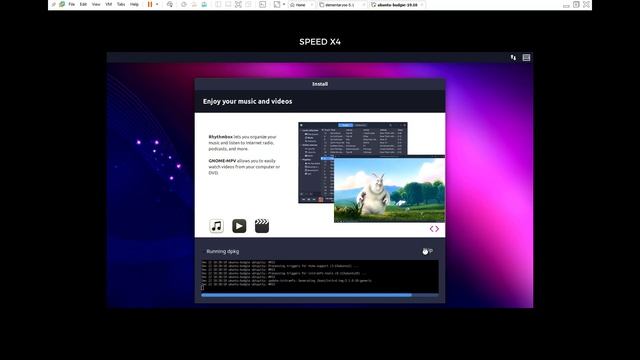The image size is (640, 360).
Task: Open the Tabs menu
Action: [x=121, y=4]
